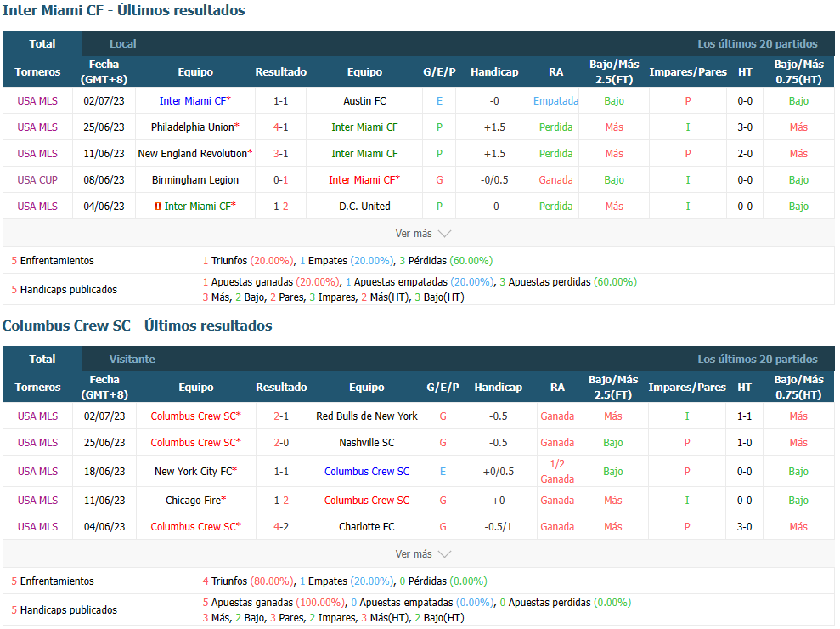Screen dimensions: 840x629
Task: Click 'Columbus Crew SC - Últimos resultados' heading
Action: [x=137, y=326]
